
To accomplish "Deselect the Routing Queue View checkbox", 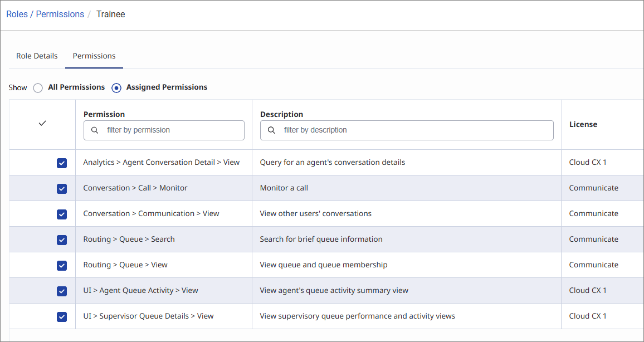I will pyautogui.click(x=62, y=266).
